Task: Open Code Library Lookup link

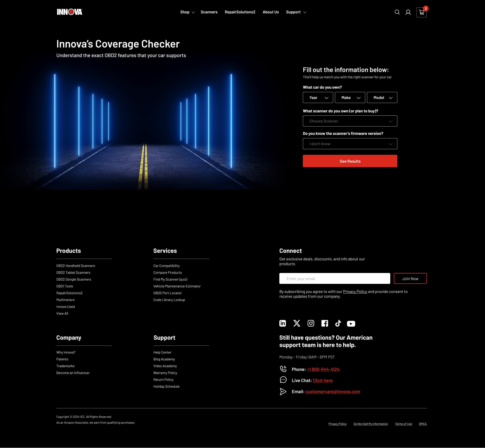Action: point(169,300)
